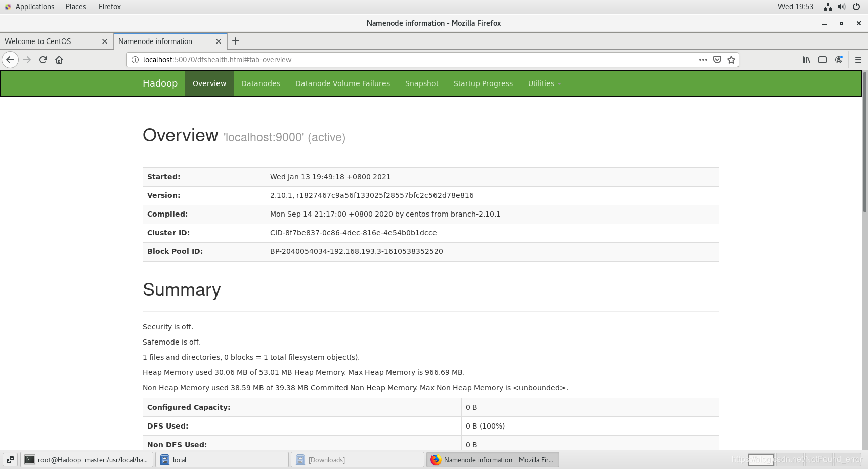Click the 'Configured Capacity:' row label
The height and width of the screenshot is (469, 868).
(x=189, y=407)
